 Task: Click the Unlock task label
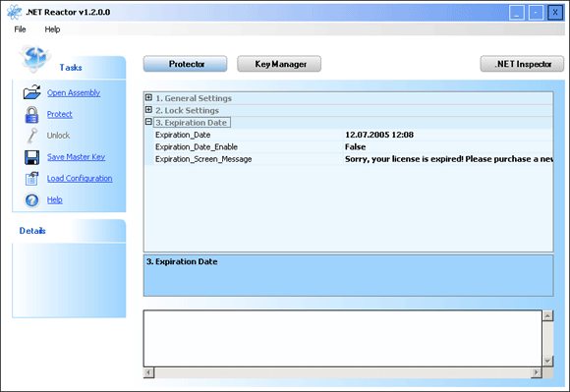point(58,136)
